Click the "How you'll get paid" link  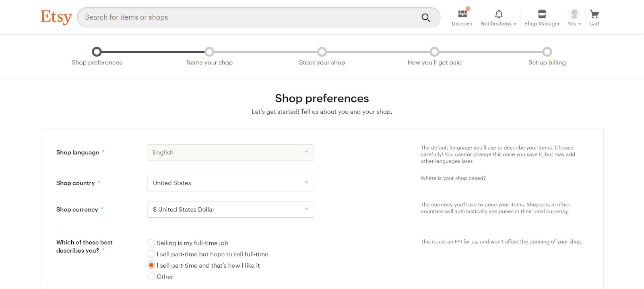(434, 62)
